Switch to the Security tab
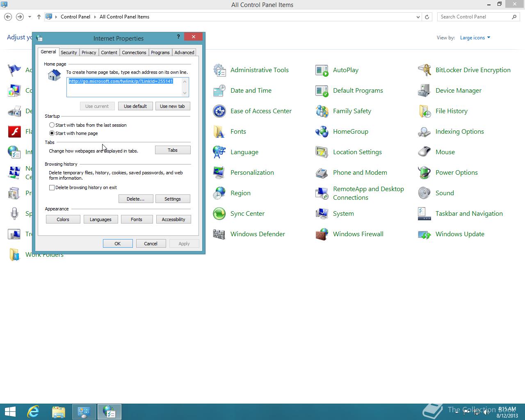Viewport: 525px width, 420px height. [69, 52]
